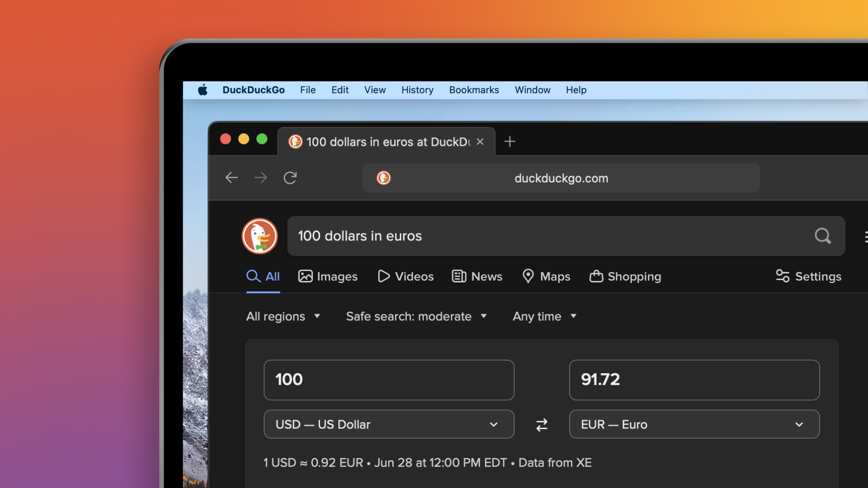This screenshot has width=868, height=488.
Task: Switch to the Shopping results tab
Action: [x=625, y=276]
